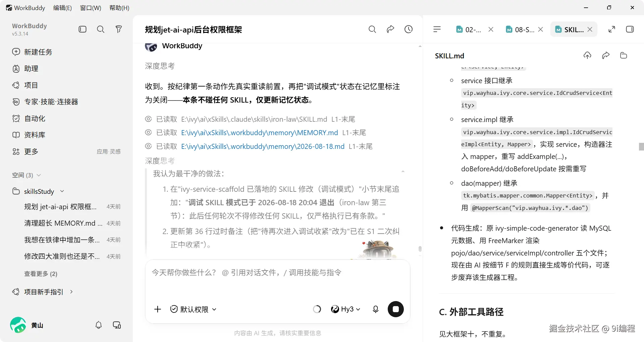
Task: Open 2026-08-18.md memory file link
Action: [x=263, y=147]
